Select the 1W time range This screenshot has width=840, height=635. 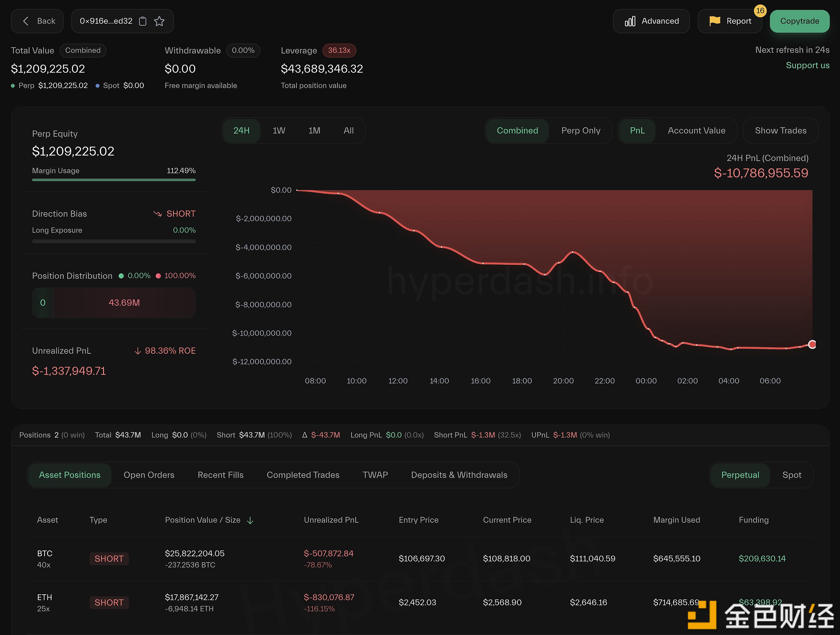(x=279, y=131)
